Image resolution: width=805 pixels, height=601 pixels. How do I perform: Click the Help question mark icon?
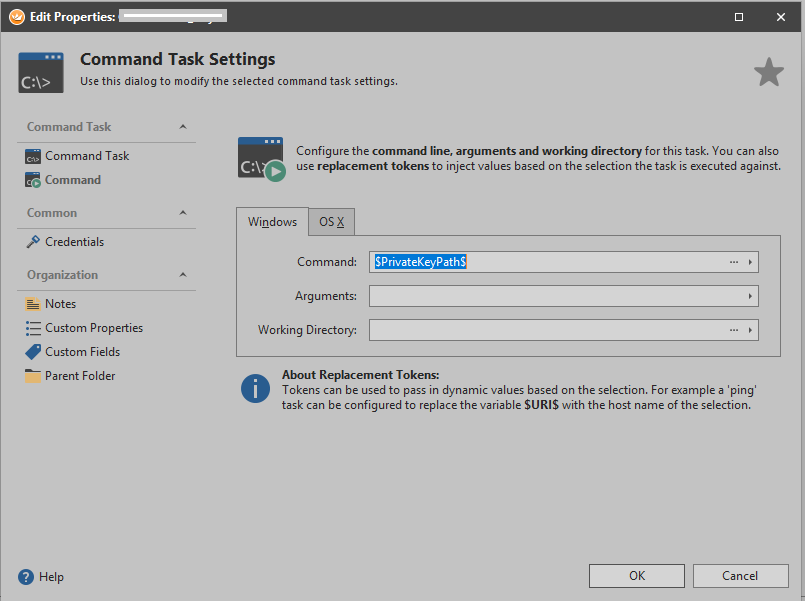tap(26, 577)
